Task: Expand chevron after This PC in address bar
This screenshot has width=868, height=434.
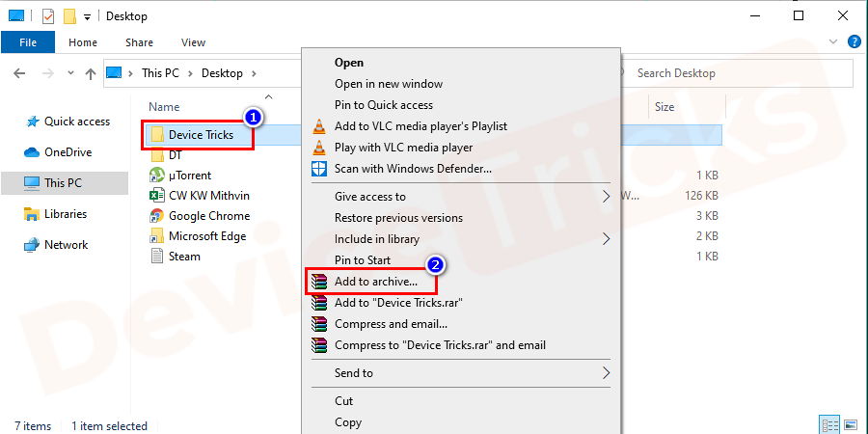Action: coord(190,73)
